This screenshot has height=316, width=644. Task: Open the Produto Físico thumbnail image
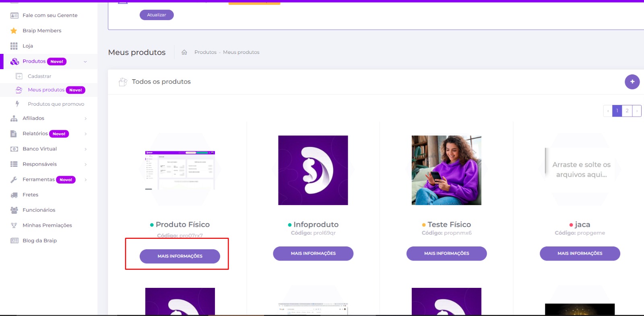tap(180, 170)
